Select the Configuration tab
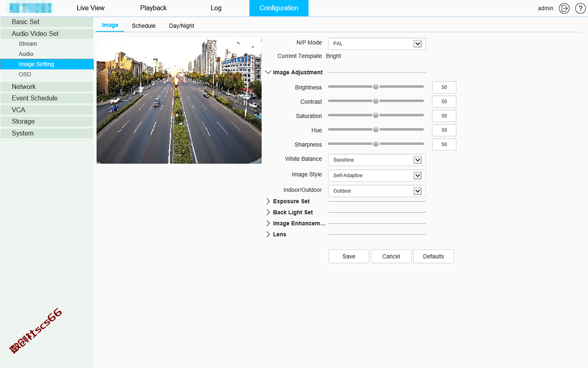The image size is (588, 368). pyautogui.click(x=279, y=8)
